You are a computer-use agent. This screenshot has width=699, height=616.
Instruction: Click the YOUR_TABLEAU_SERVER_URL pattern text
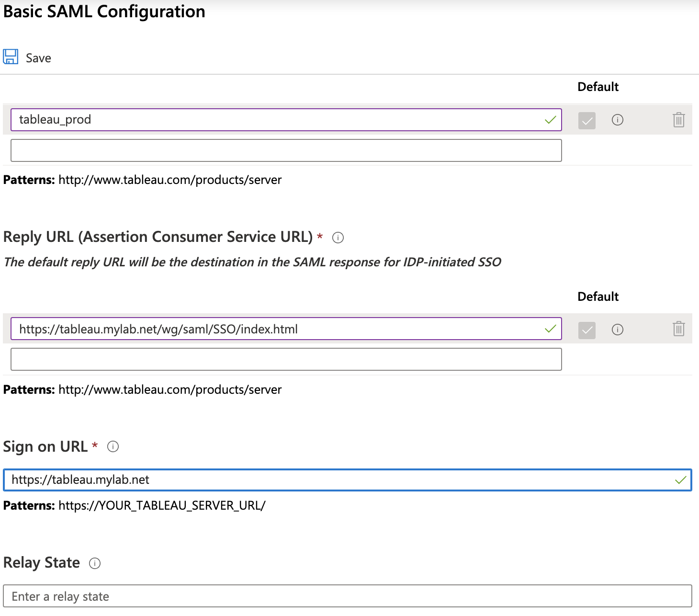coord(162,506)
